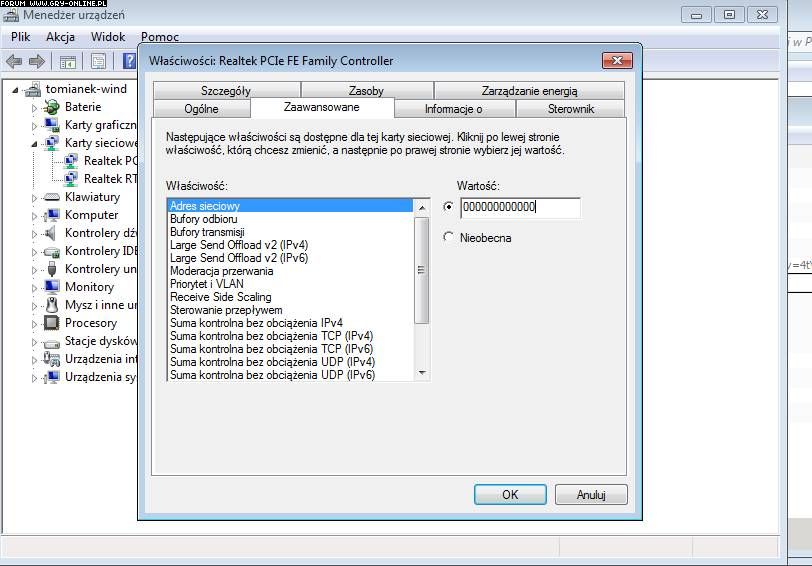Screen dimensions: 812x566
Task: Click the property list scrollbar thumb
Action: (422, 270)
